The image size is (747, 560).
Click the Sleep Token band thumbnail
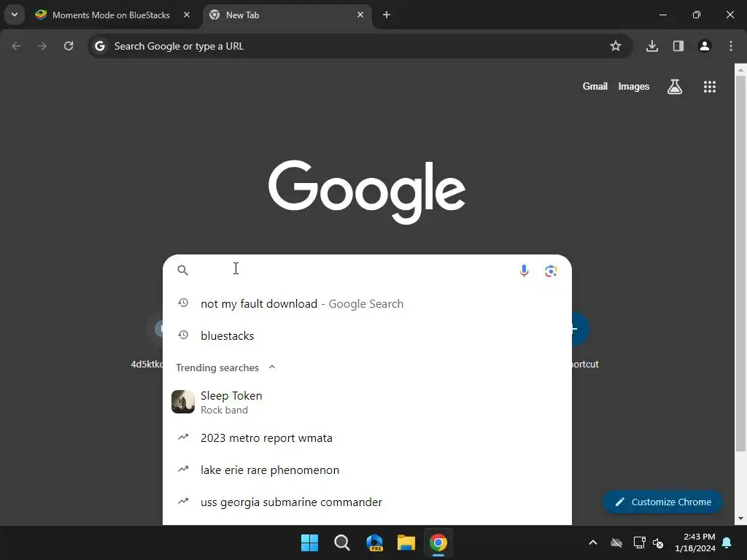(x=183, y=402)
